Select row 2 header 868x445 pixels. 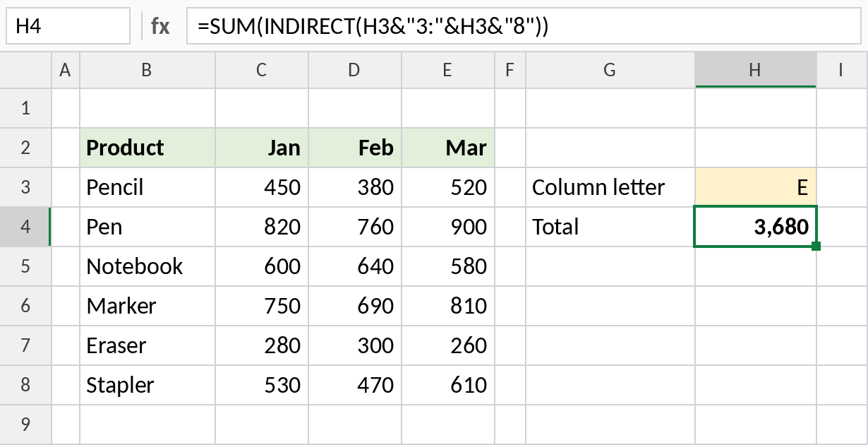pyautogui.click(x=26, y=148)
